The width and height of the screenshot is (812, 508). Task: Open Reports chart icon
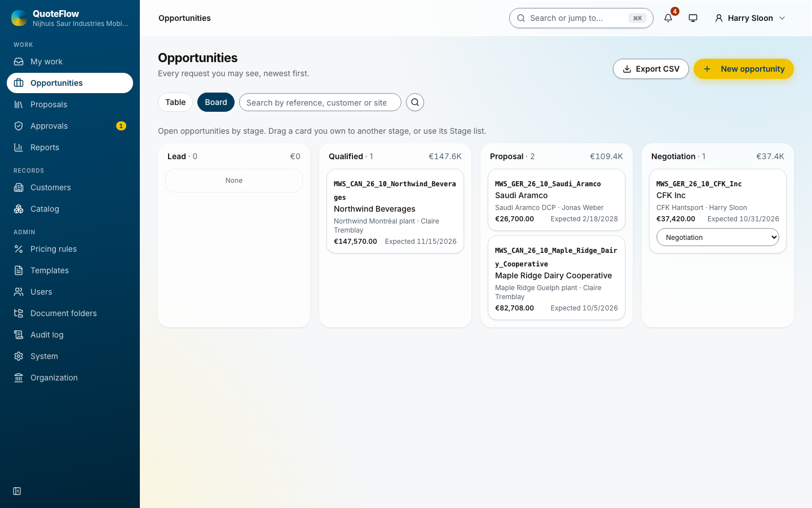pyautogui.click(x=19, y=147)
